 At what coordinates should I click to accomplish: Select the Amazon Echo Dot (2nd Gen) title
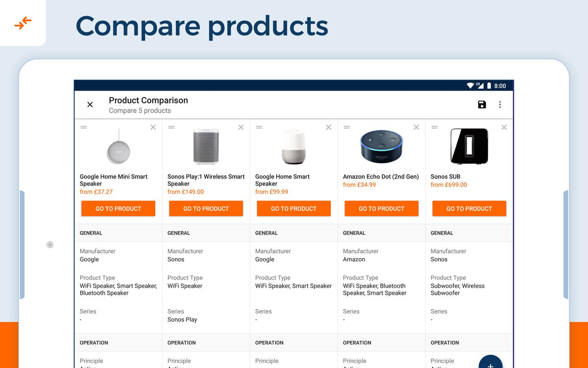coord(381,177)
